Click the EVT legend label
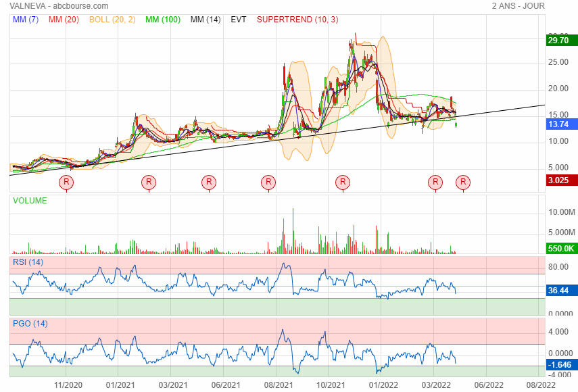 click(x=239, y=20)
